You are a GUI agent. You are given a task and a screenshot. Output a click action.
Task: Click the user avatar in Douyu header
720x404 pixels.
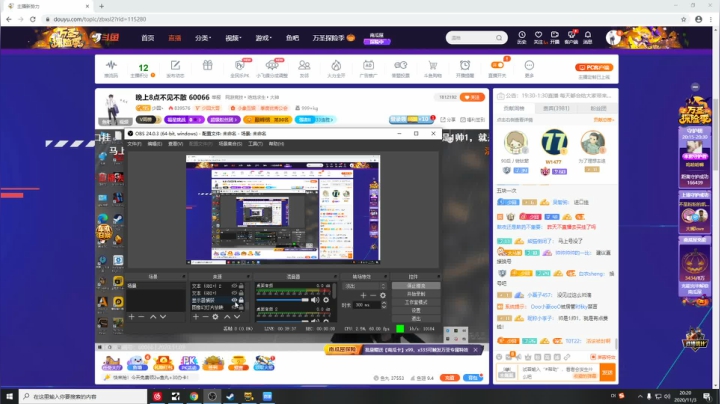coord(613,38)
